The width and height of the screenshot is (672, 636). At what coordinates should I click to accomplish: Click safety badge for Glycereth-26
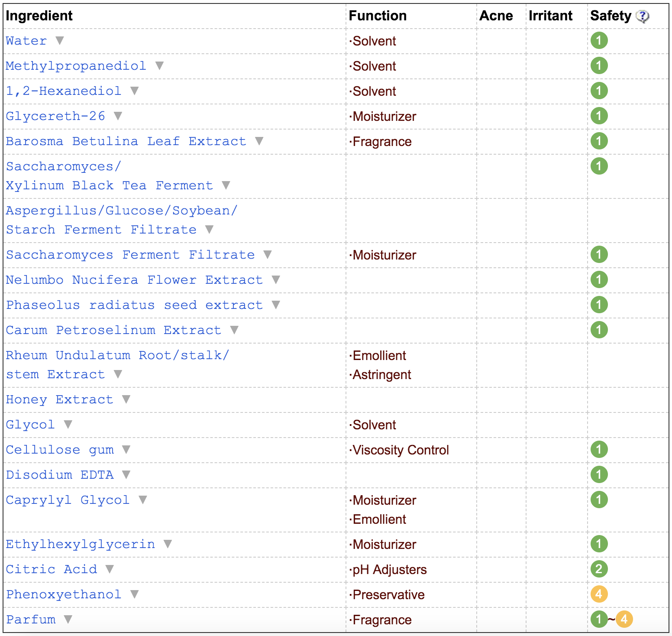coord(599,116)
